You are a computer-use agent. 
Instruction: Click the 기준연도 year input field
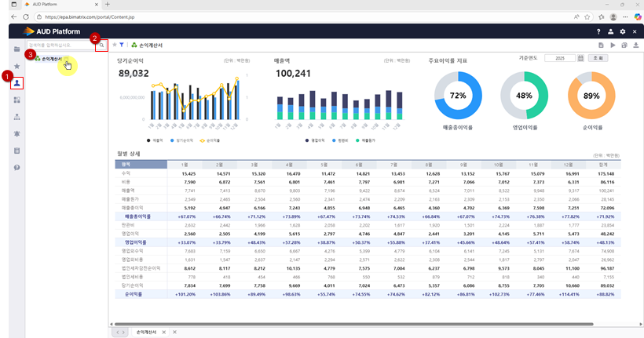[558, 58]
